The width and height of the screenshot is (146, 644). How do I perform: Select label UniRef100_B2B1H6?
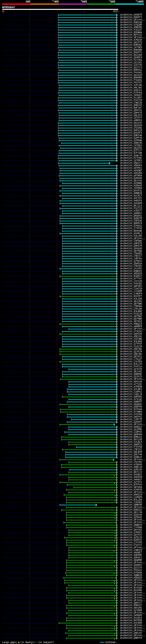coord(131,178)
